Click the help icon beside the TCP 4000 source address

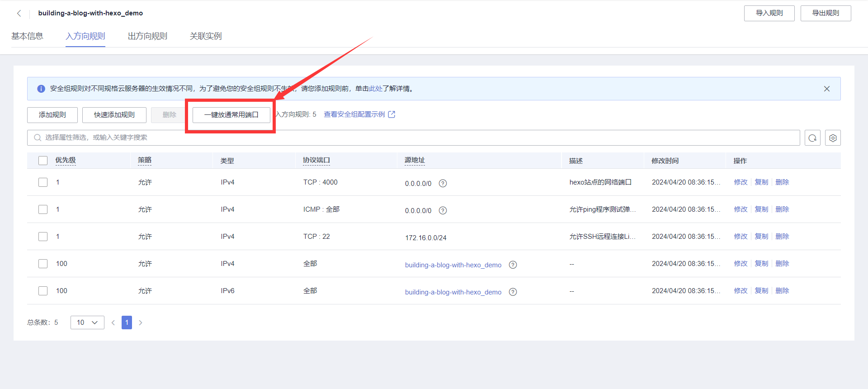[443, 183]
